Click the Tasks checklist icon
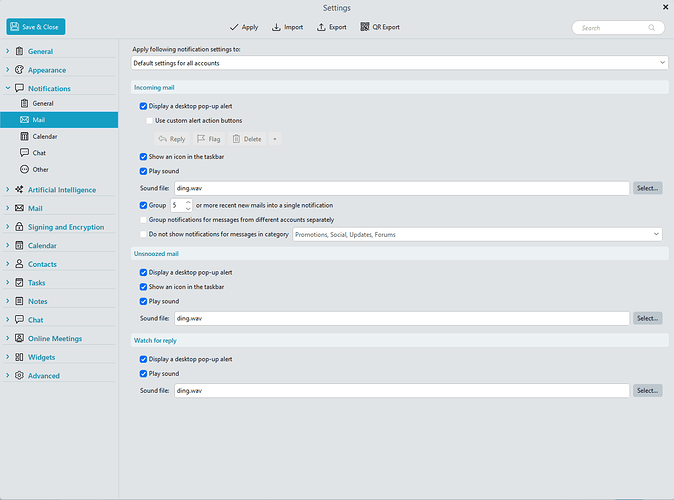 pos(19,282)
